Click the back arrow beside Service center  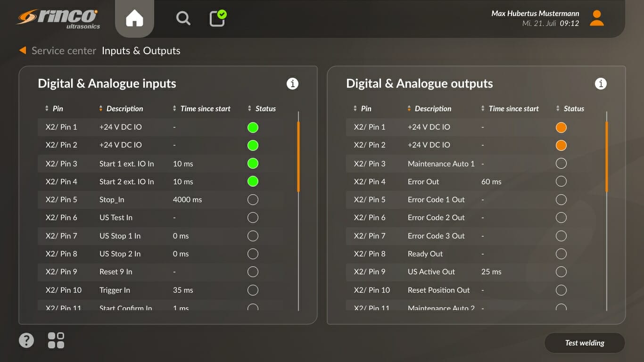(23, 50)
